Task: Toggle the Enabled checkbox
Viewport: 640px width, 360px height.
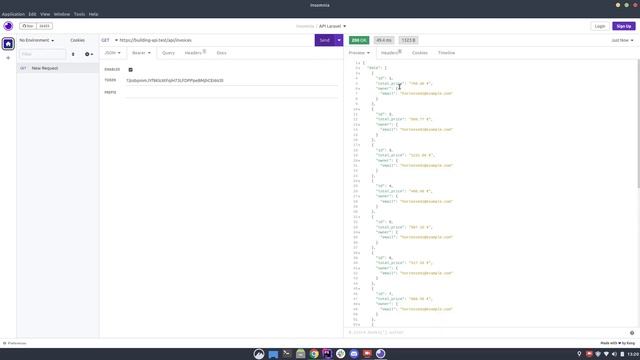Action: point(131,70)
